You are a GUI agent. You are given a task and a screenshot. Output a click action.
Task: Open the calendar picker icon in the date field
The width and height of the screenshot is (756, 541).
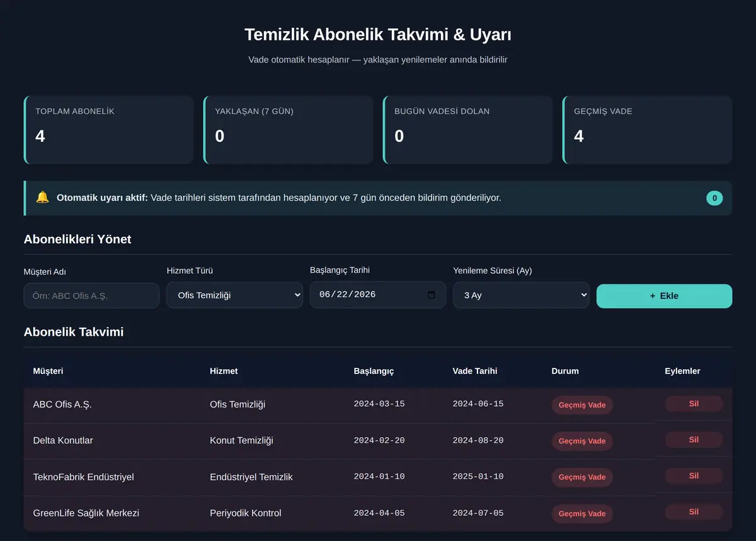tap(432, 295)
